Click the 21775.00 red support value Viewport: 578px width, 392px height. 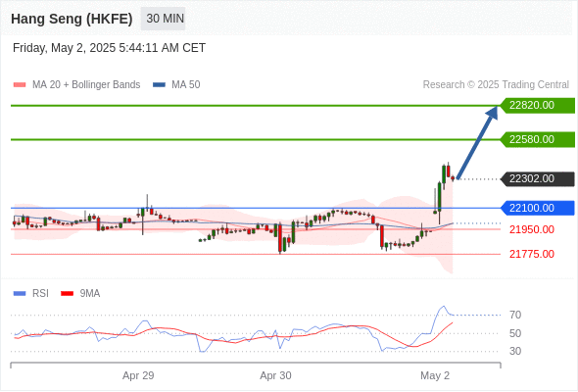point(532,254)
